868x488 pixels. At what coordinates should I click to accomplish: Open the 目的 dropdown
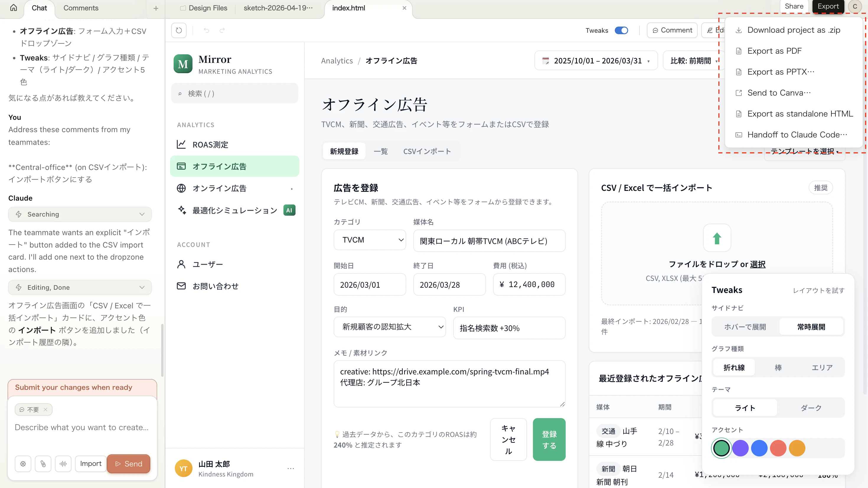pyautogui.click(x=389, y=327)
